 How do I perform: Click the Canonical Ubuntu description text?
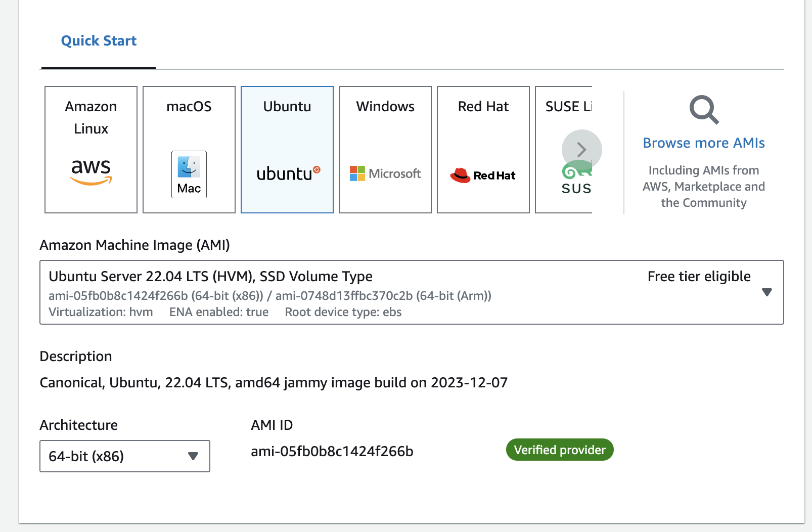pos(274,383)
